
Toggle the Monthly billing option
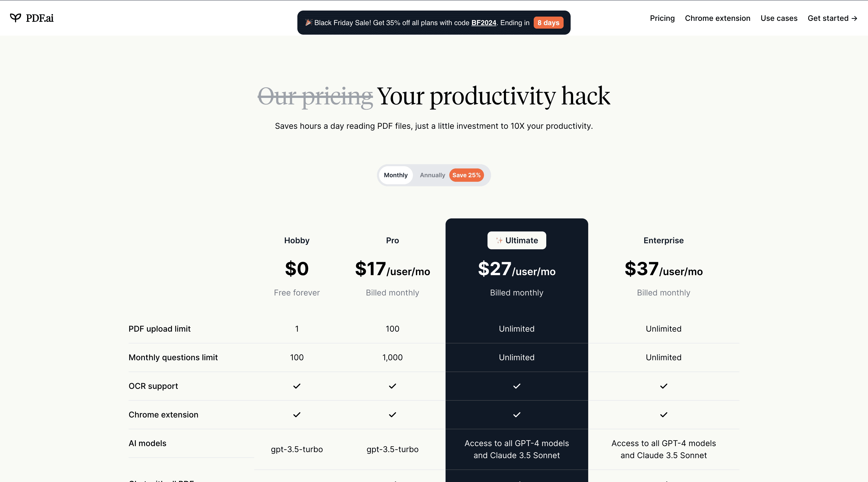coord(395,174)
